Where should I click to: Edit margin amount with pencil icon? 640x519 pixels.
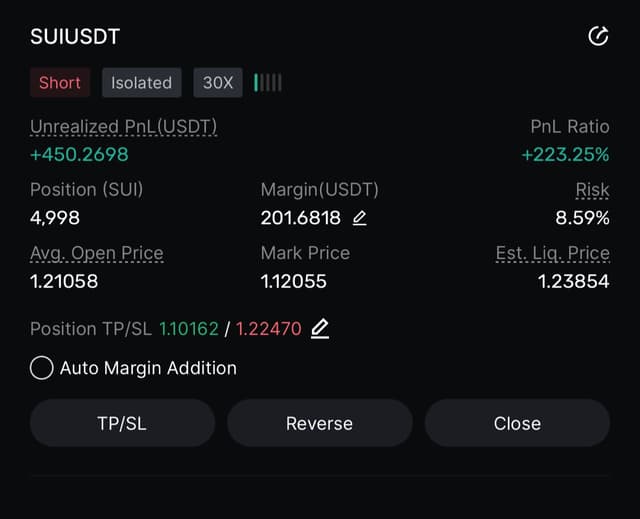pyautogui.click(x=360, y=217)
